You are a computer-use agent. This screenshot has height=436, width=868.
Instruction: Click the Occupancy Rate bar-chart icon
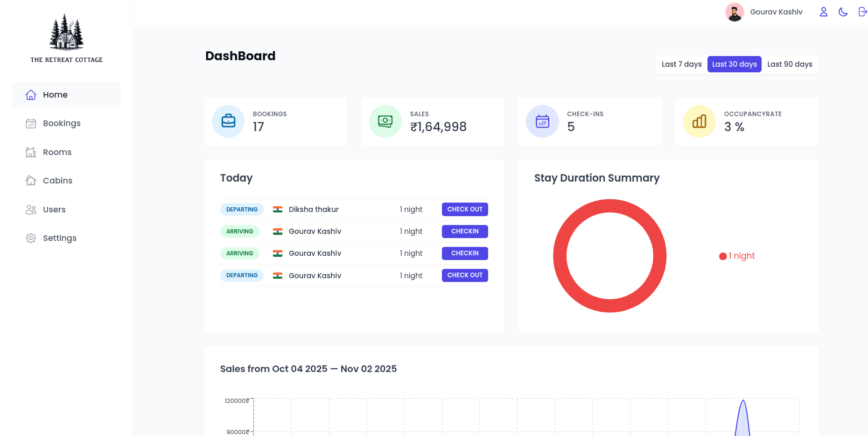point(699,121)
